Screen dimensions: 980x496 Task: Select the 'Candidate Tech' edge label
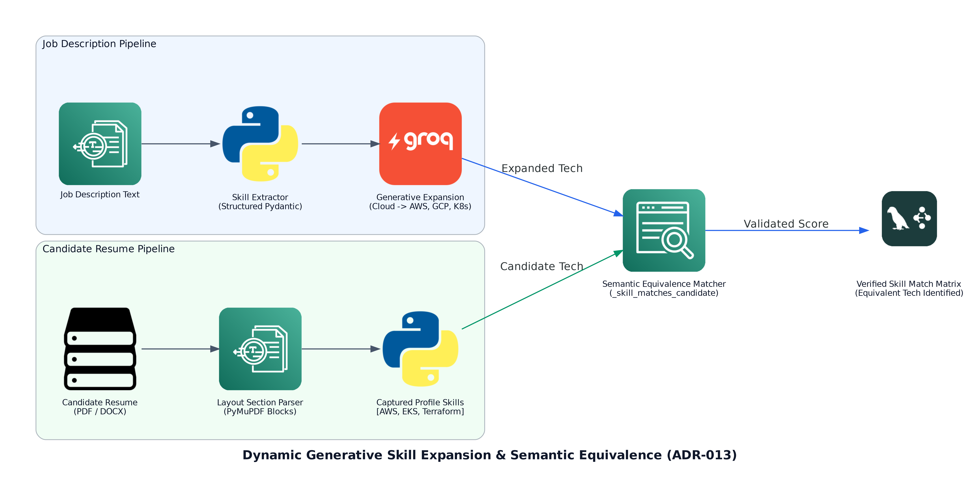point(542,266)
